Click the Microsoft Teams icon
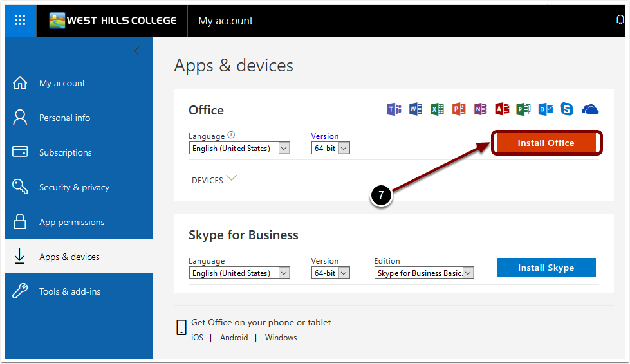Viewport: 630px width, 364px height. pos(394,109)
